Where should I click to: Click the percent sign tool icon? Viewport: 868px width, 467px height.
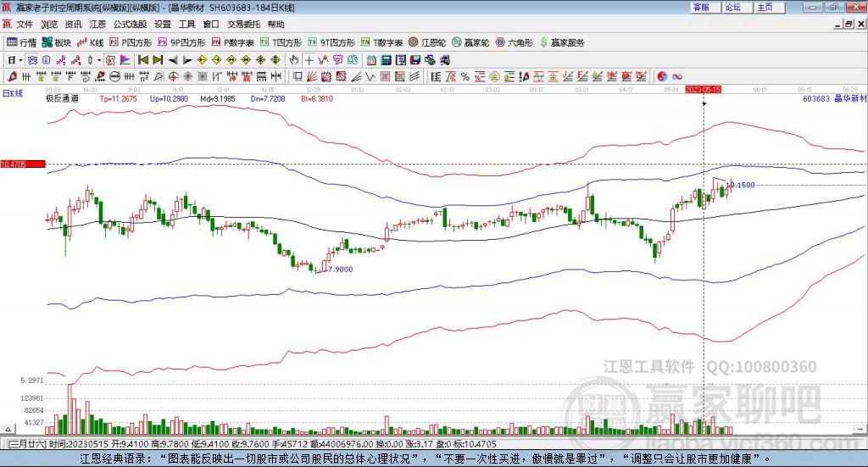(x=465, y=77)
